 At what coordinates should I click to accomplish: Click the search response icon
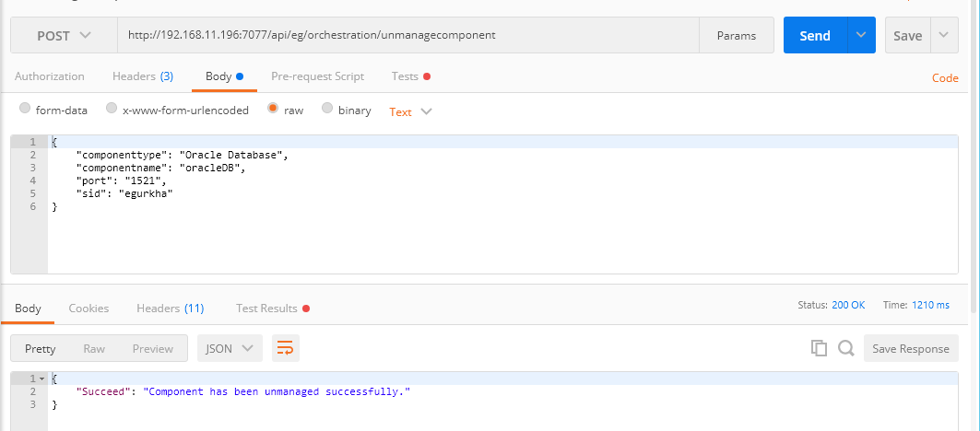(x=846, y=348)
